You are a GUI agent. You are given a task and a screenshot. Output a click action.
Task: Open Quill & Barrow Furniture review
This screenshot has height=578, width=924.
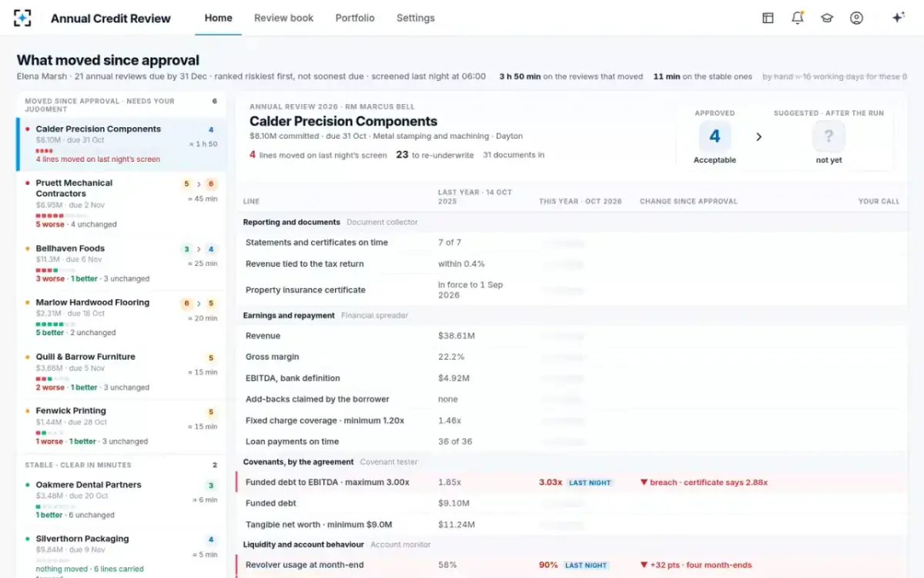pos(121,371)
